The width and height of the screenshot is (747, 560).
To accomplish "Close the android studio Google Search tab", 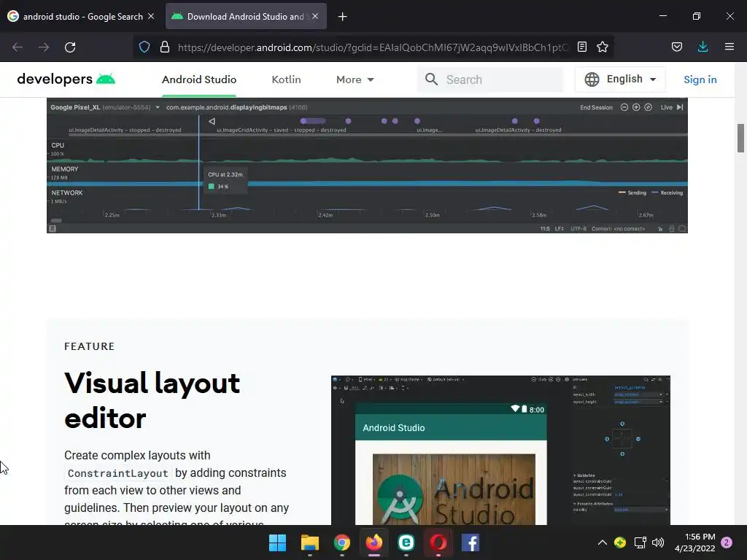I will coord(151,16).
